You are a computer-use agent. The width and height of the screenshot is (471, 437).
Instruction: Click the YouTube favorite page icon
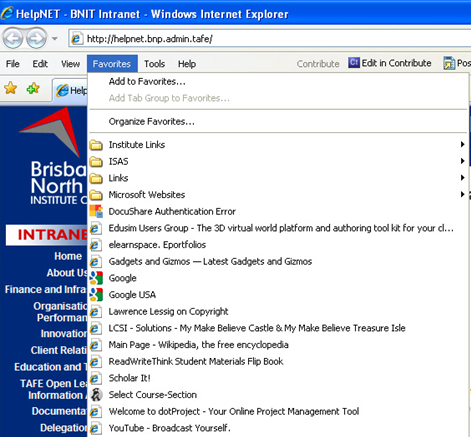[95, 428]
